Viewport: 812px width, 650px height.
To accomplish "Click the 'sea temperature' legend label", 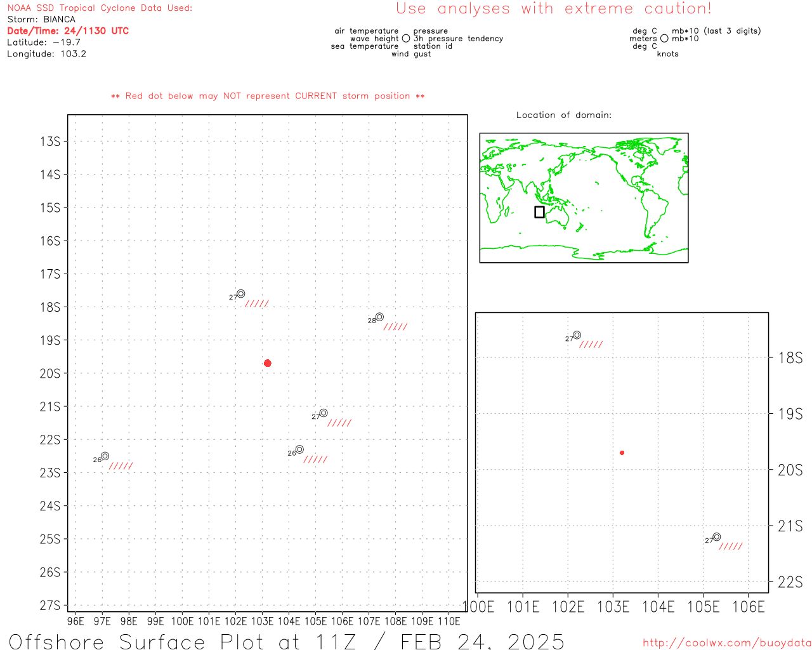I will pos(365,46).
